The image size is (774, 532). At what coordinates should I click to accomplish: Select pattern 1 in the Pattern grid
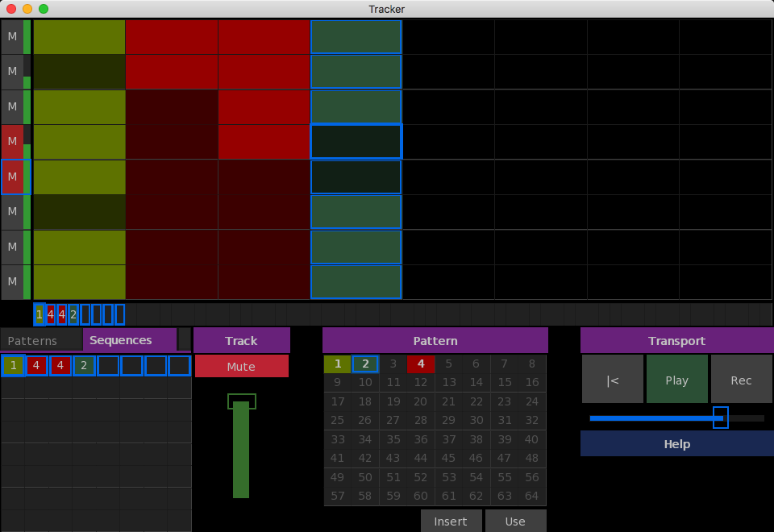pos(338,364)
